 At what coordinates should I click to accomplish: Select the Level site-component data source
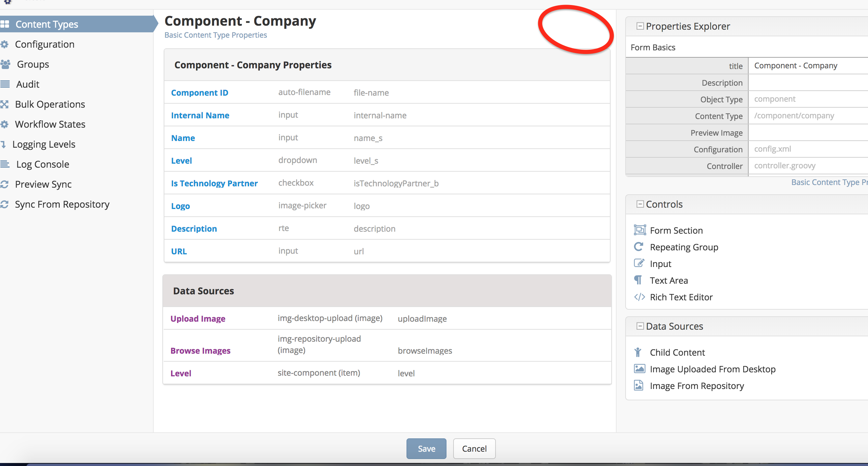[387, 373]
